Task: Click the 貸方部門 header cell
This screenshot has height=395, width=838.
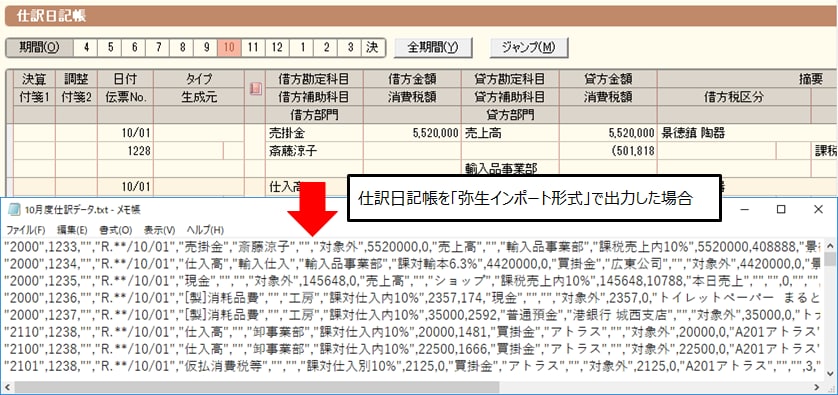Action: point(510,115)
